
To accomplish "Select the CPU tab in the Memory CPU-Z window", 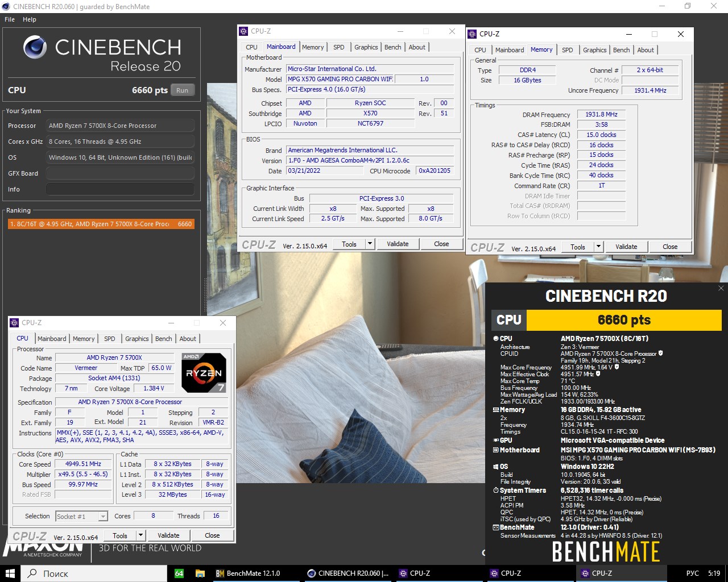I will pyautogui.click(x=481, y=50).
